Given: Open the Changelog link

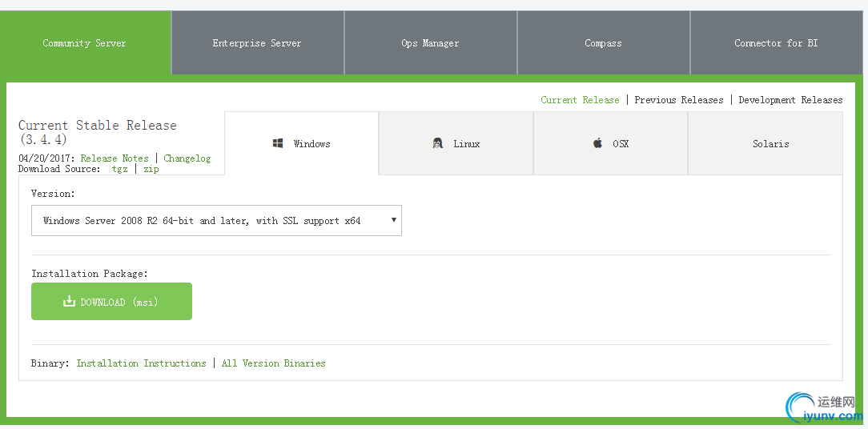Looking at the screenshot, I should pos(187,158).
